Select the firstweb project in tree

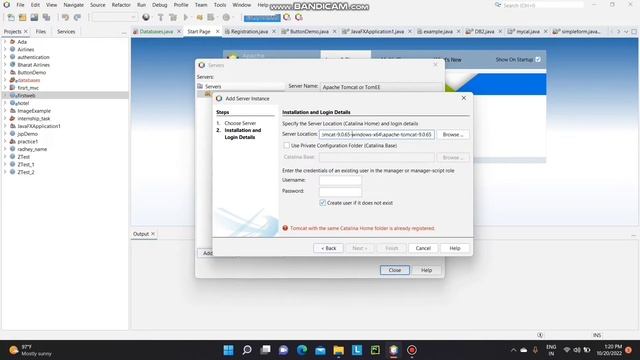(x=26, y=96)
